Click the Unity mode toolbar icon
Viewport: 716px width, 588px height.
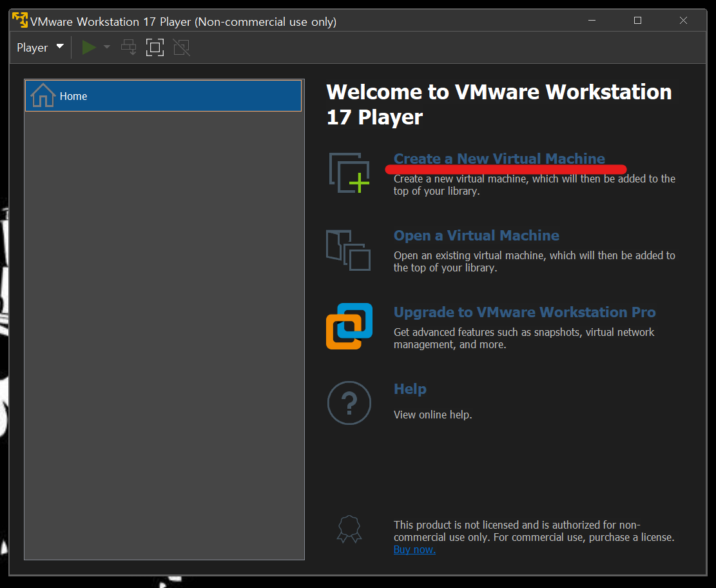[x=181, y=47]
